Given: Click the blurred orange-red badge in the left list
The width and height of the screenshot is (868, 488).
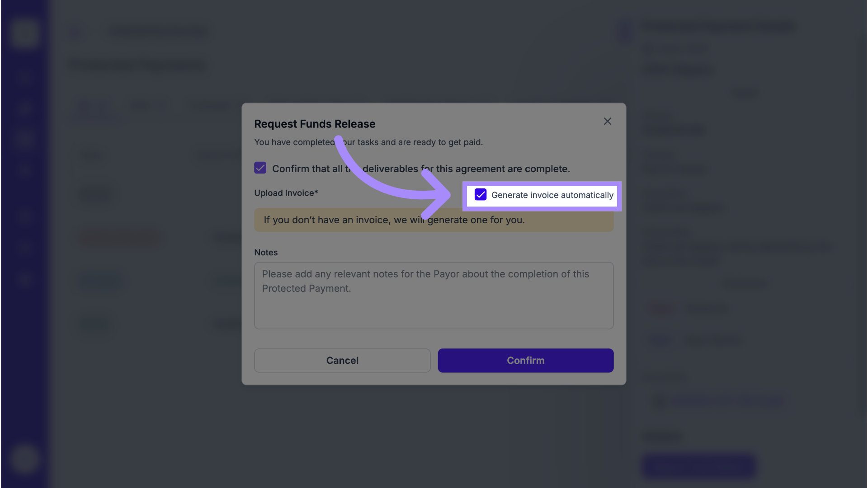Looking at the screenshot, I should coord(121,237).
